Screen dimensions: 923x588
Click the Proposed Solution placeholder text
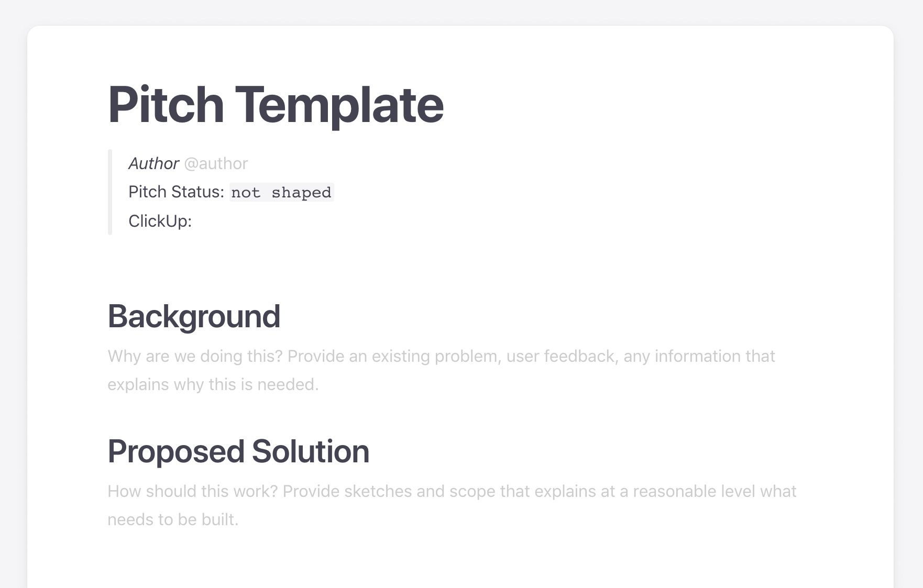452,505
